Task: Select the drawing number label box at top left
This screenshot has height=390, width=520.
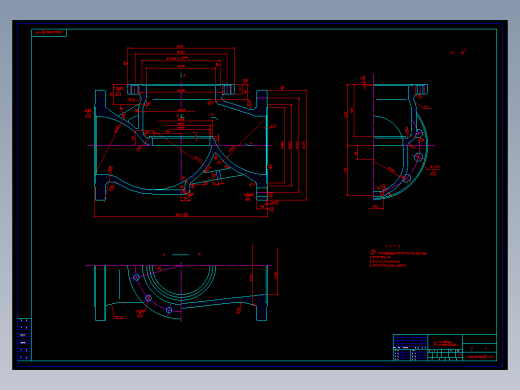Action: 49,33
